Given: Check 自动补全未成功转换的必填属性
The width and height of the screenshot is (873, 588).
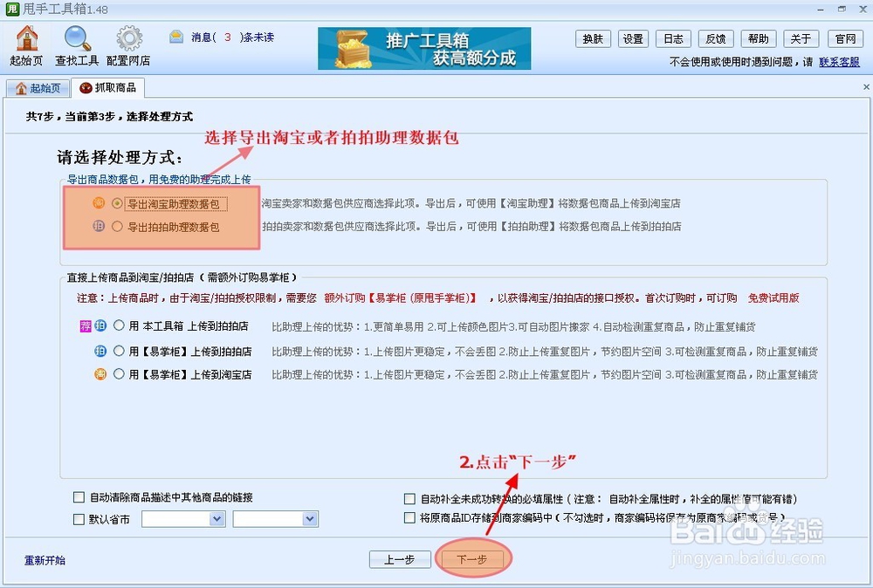Looking at the screenshot, I should pos(409,498).
